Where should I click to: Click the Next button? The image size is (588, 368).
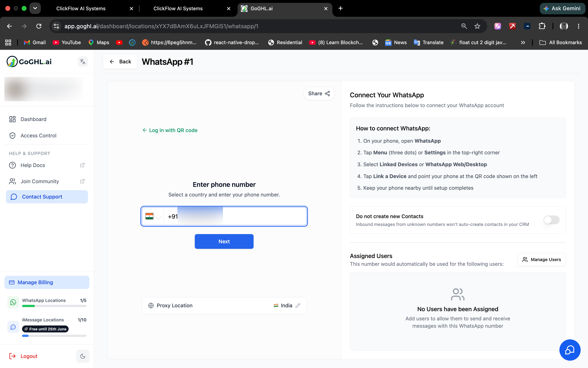point(224,241)
